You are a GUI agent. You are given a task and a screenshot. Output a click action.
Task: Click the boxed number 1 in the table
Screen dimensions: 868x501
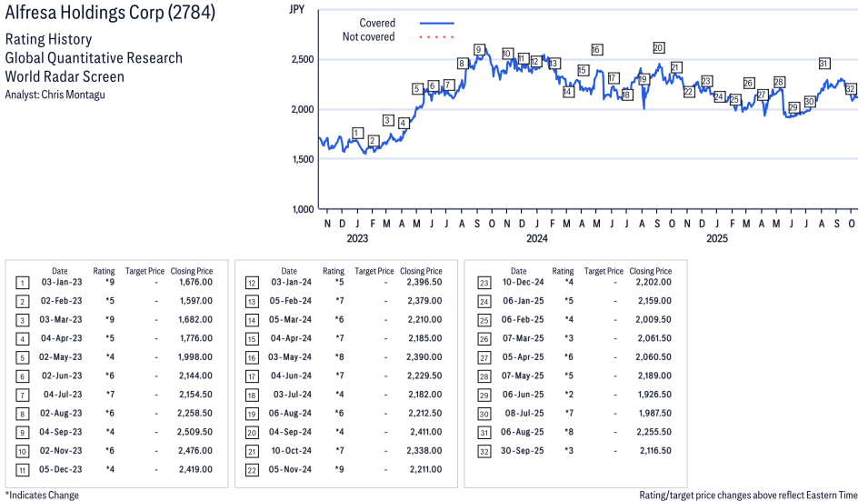tap(22, 283)
